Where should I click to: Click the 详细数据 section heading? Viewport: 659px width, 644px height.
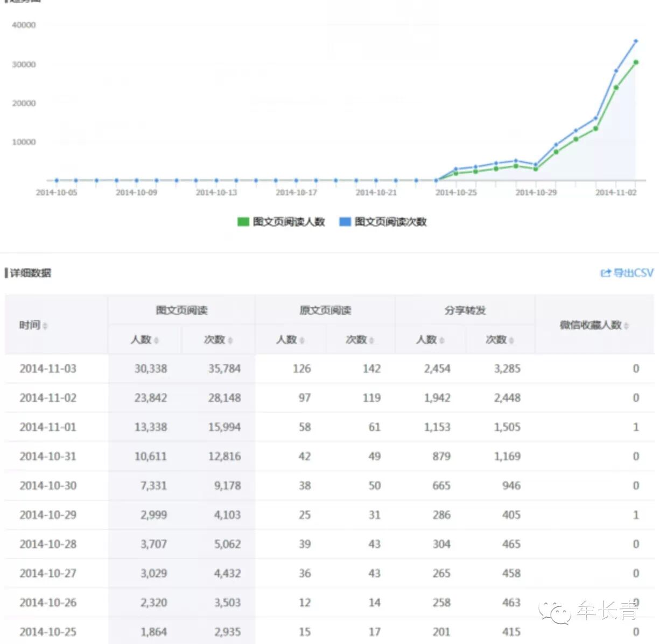point(30,273)
